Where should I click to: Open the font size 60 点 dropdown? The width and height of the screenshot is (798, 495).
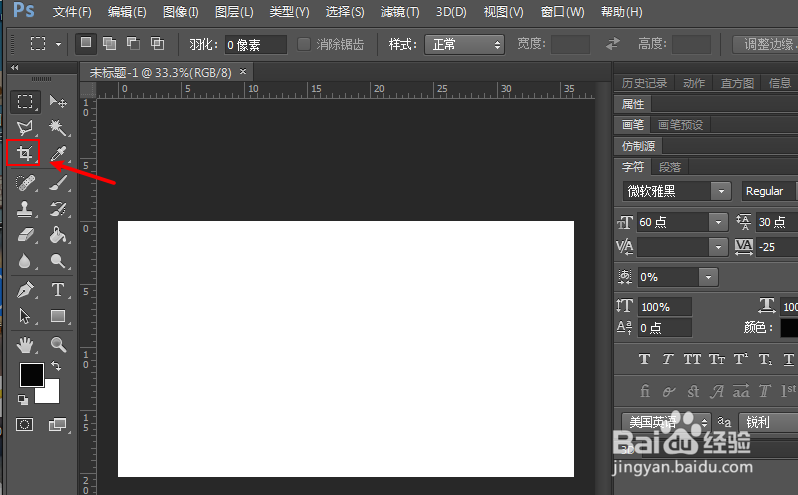[x=718, y=222]
